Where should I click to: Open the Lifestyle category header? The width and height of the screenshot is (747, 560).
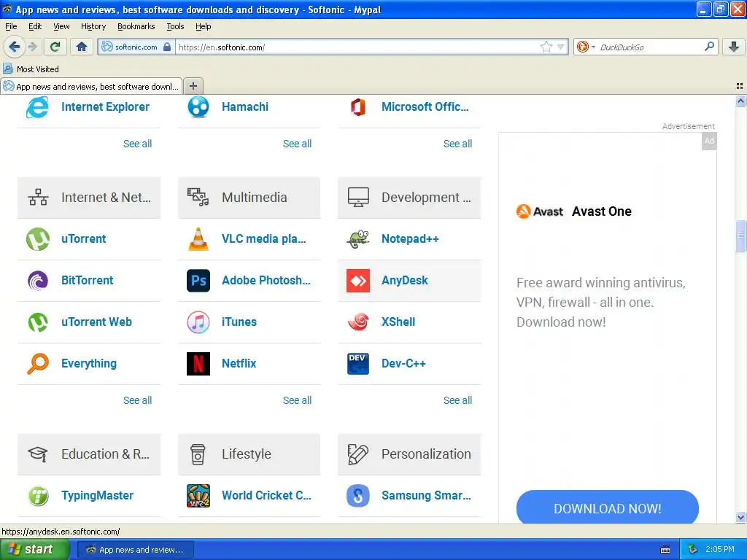click(249, 454)
